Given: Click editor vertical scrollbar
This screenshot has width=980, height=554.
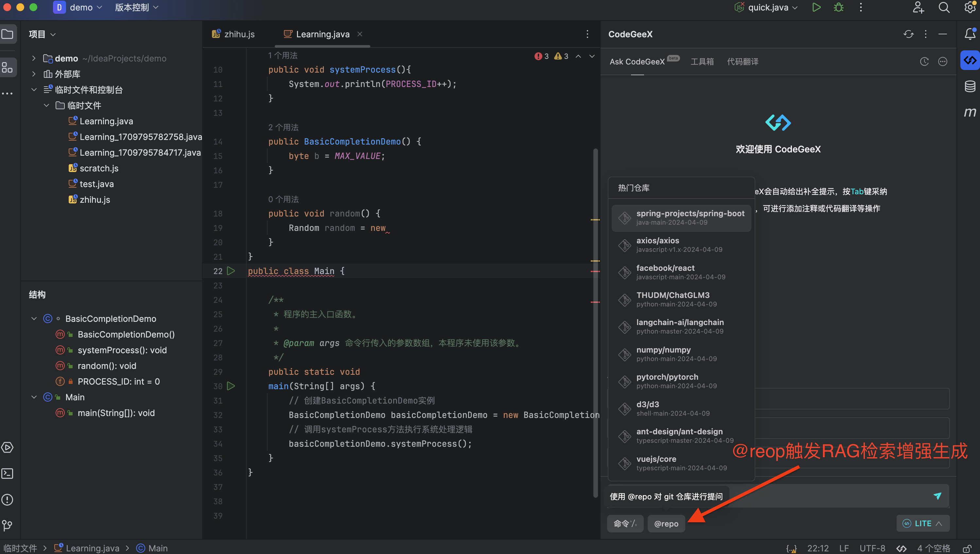Looking at the screenshot, I should 596,323.
